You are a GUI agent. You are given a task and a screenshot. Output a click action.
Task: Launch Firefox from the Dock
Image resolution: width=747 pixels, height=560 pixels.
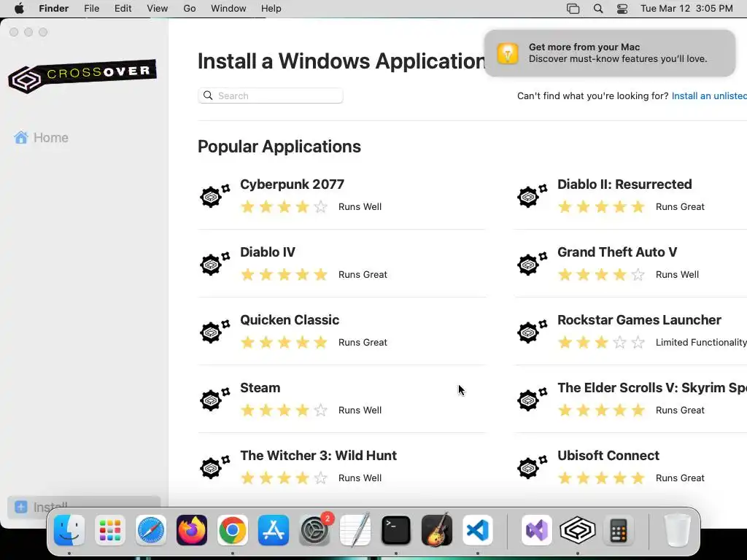(192, 530)
